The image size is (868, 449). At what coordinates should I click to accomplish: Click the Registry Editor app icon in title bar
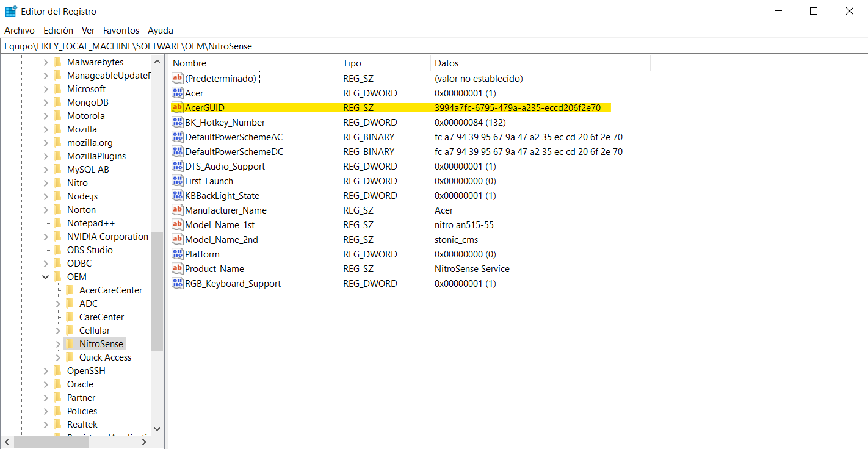click(11, 11)
